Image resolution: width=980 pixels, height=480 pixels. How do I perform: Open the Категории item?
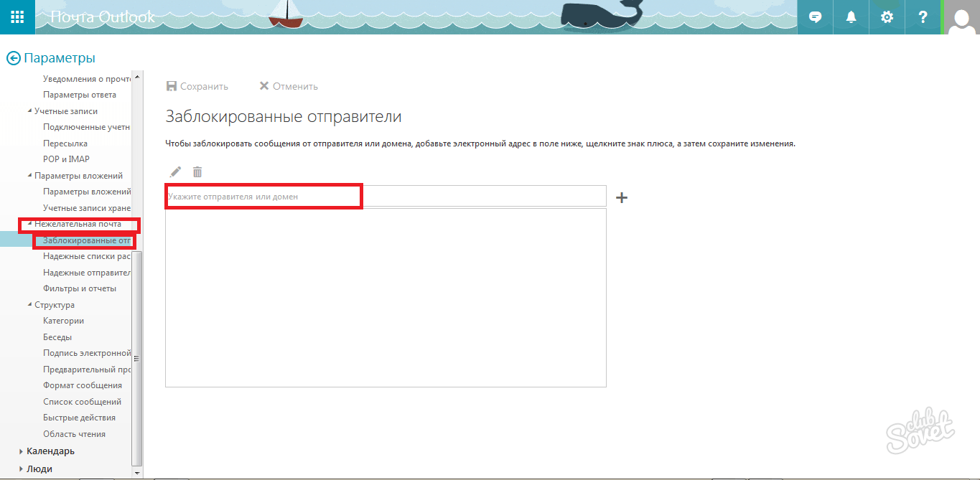[x=63, y=321]
